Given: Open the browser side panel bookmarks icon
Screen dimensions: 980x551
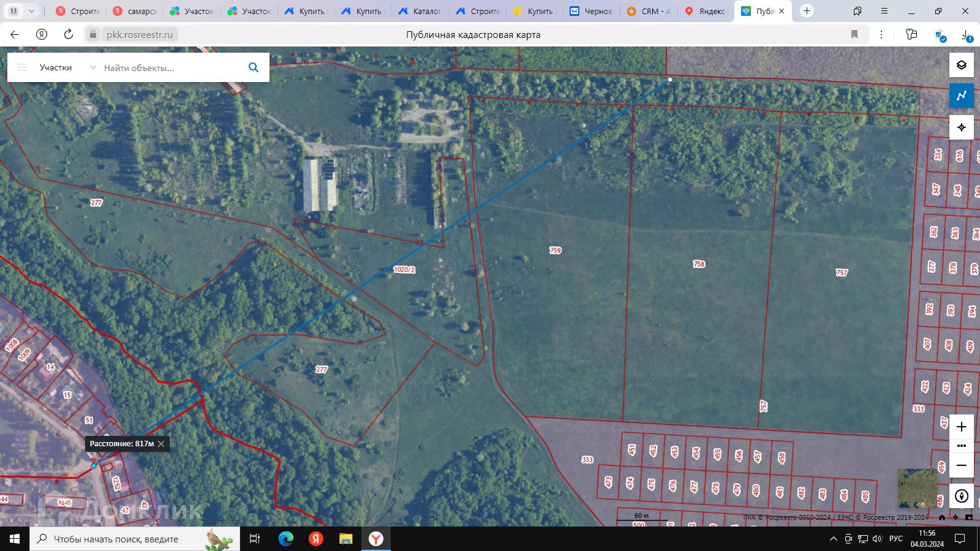Looking at the screenshot, I should tap(858, 11).
